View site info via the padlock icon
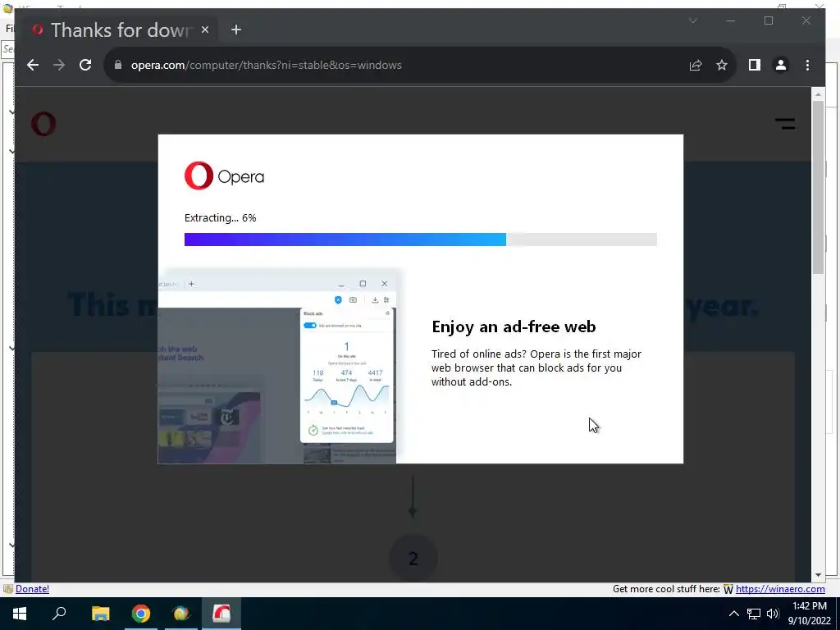 (x=118, y=65)
